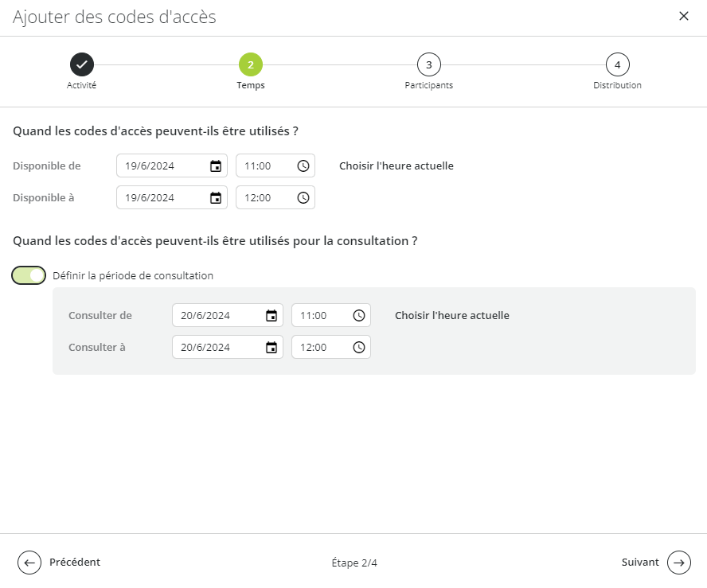707x588 pixels.
Task: Open calendar picker for Disponible de date
Action: pyautogui.click(x=216, y=166)
